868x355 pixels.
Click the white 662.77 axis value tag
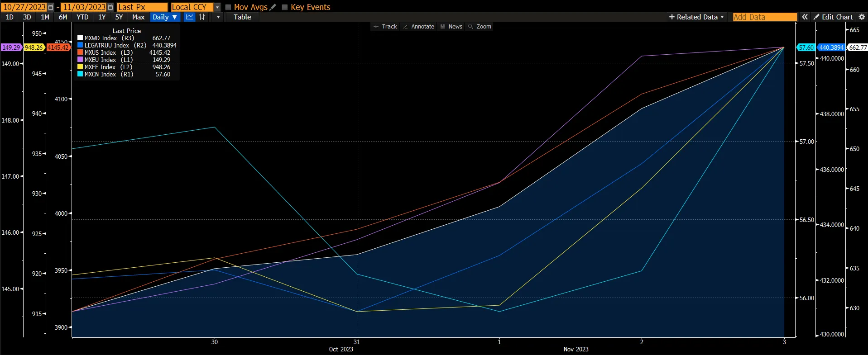858,47
